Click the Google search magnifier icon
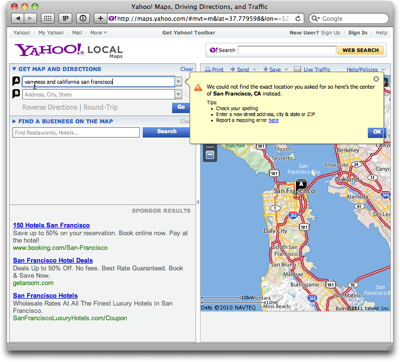 click(315, 19)
